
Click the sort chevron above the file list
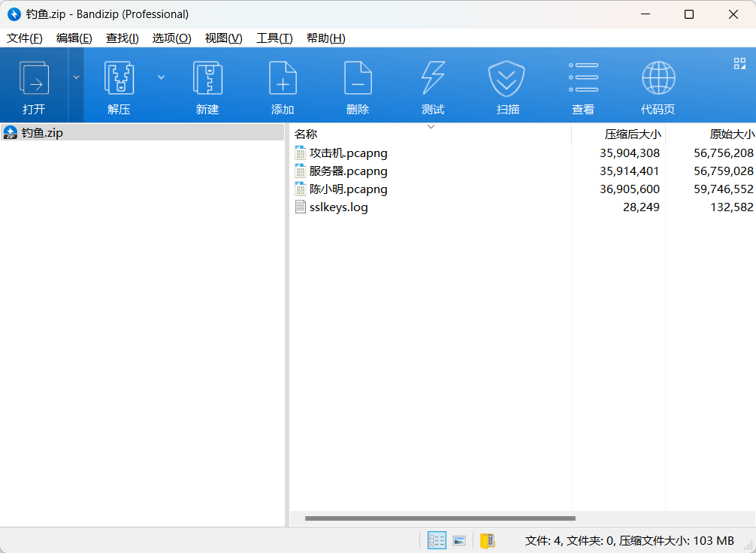[431, 127]
